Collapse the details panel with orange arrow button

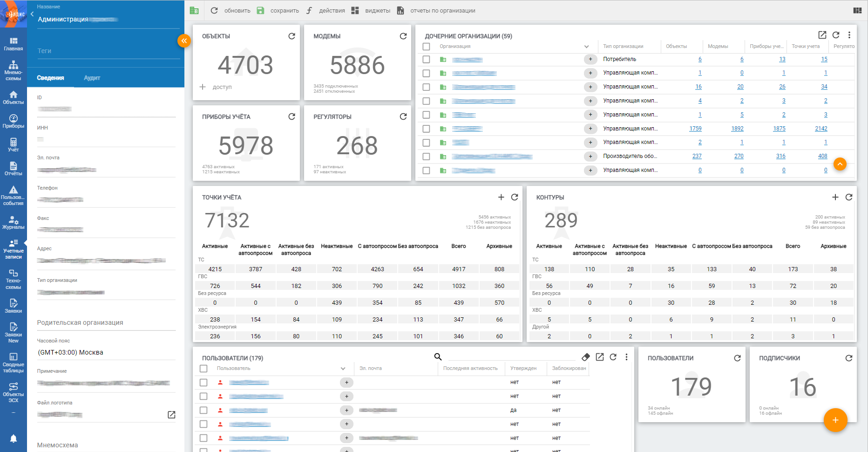click(x=184, y=41)
